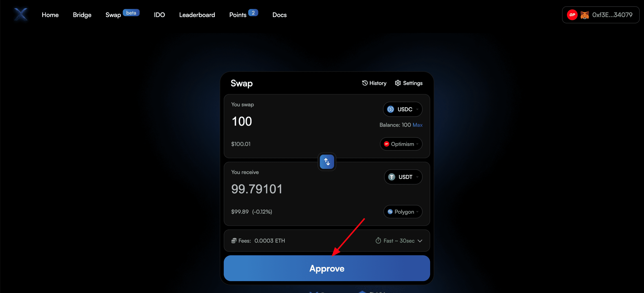Click the stopwatch icon beside Fast
The image size is (644, 293).
click(378, 240)
